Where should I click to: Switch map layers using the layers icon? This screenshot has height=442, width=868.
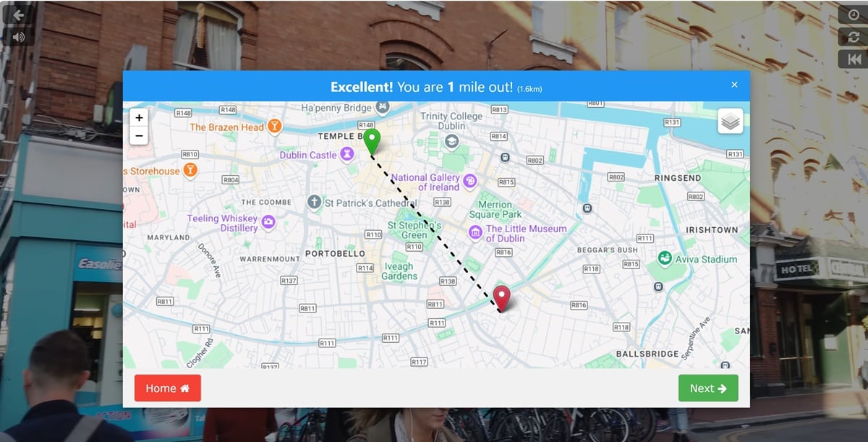click(x=729, y=121)
